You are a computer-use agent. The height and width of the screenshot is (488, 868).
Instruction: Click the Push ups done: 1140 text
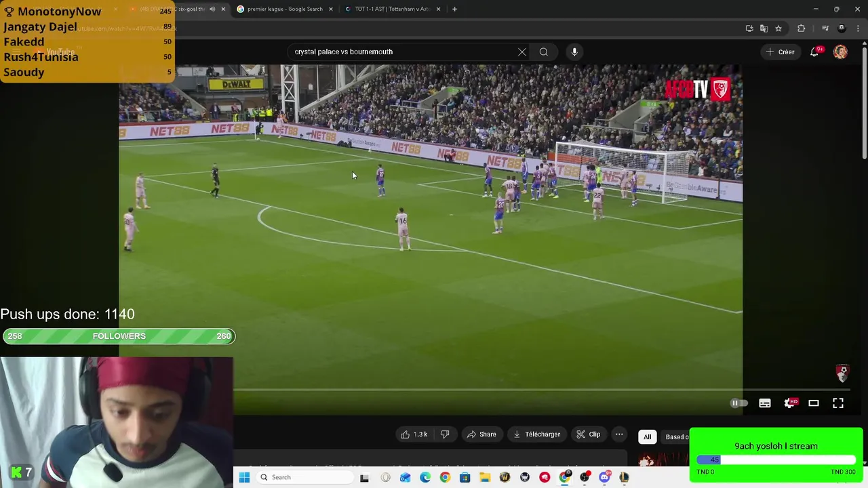pos(67,314)
